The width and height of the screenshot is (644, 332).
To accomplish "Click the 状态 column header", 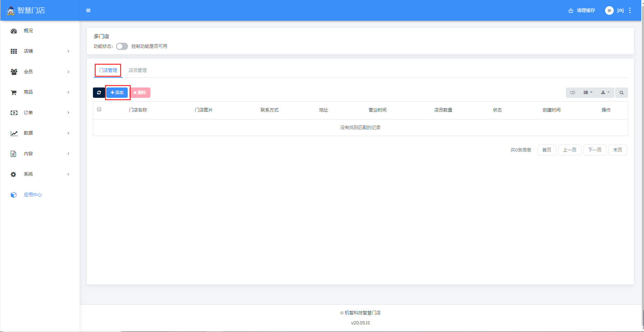I will pyautogui.click(x=497, y=110).
